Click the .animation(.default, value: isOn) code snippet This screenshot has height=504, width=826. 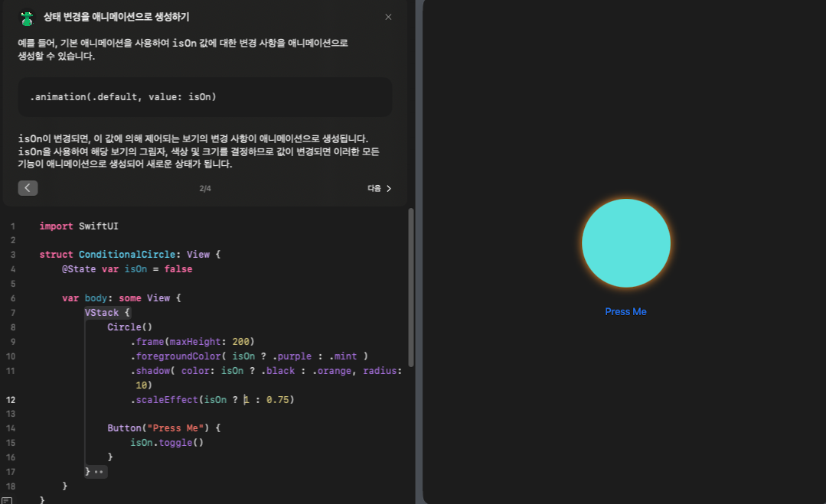point(122,97)
